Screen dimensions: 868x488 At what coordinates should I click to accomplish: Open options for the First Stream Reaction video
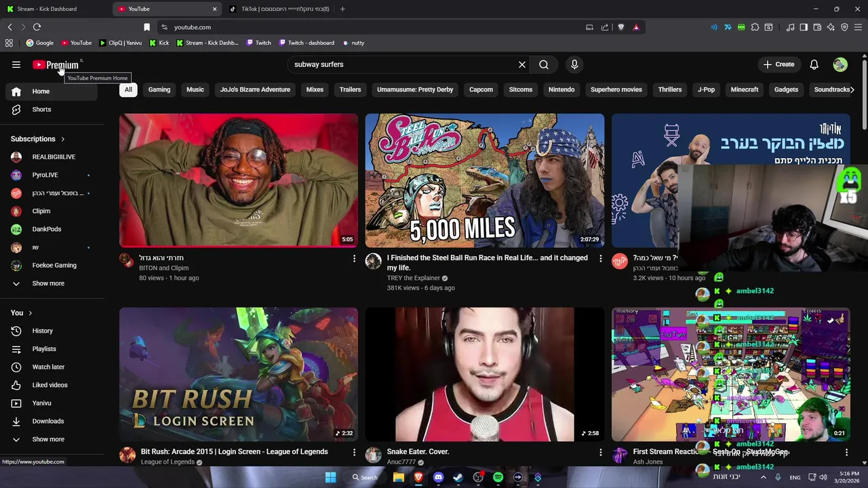click(846, 452)
